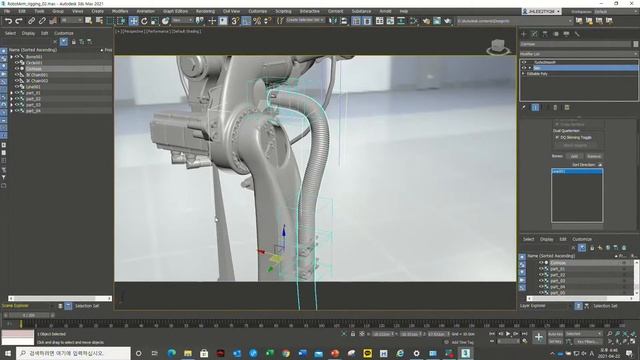
Task: Choose the Bind to Space Warp tool
Action: point(53,21)
